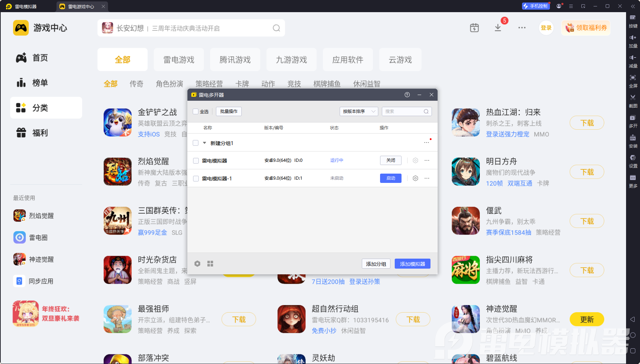This screenshot has height=364, width=640.
Task: Open 福利 in left navigation
Action: click(x=46, y=133)
